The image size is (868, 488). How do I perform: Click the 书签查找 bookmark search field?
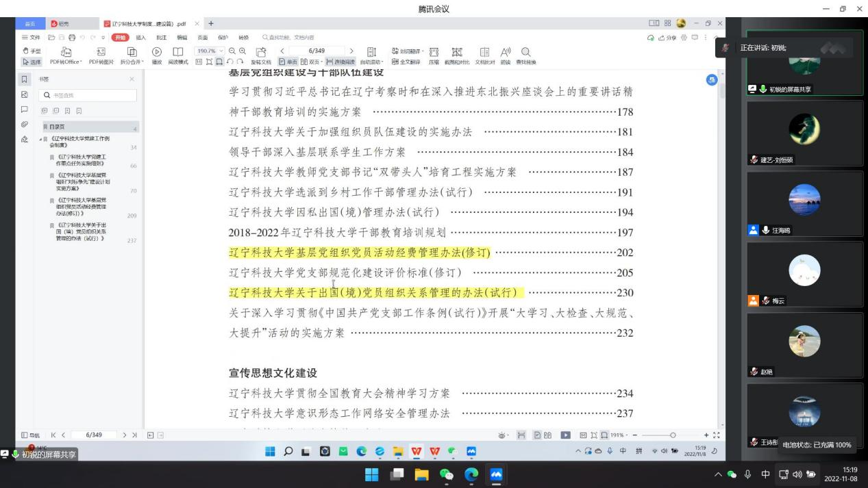pos(87,96)
